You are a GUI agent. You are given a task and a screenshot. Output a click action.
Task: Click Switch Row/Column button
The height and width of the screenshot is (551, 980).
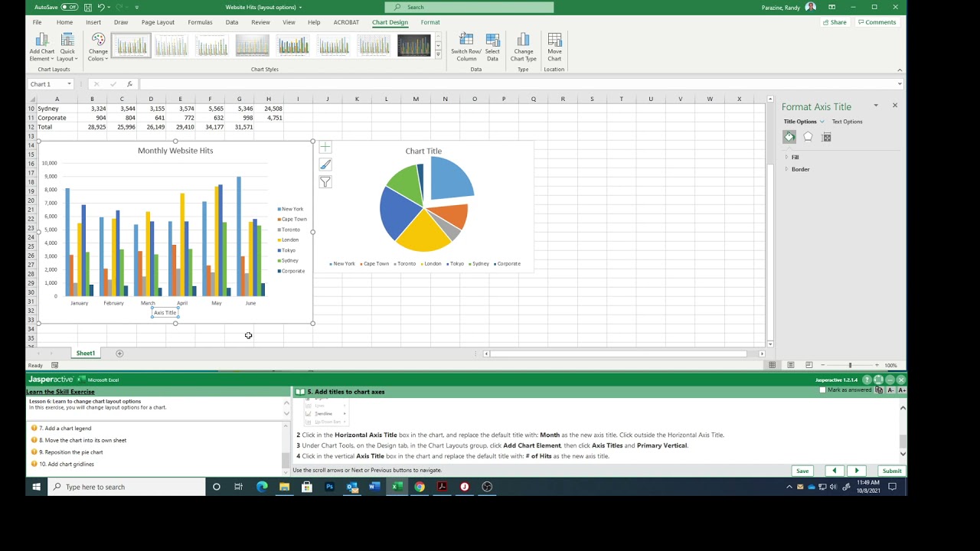click(465, 47)
